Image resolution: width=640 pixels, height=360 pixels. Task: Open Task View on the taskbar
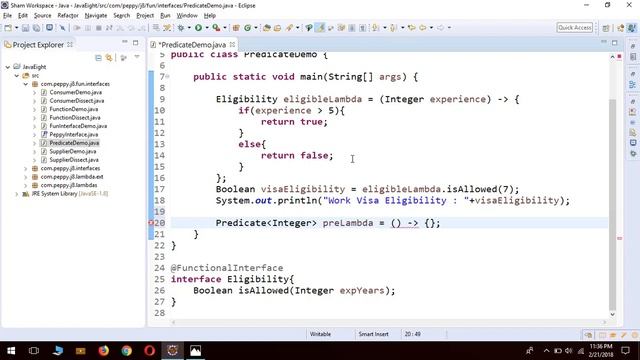click(x=34, y=351)
